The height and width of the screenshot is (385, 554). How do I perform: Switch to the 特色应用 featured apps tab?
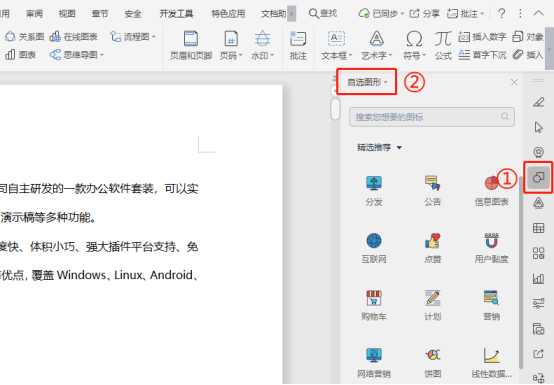coord(228,14)
